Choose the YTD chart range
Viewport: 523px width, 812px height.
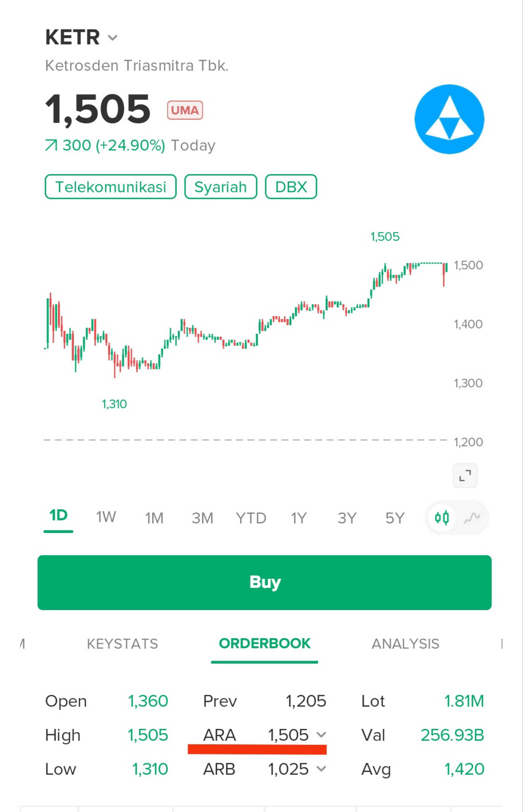pos(251,518)
